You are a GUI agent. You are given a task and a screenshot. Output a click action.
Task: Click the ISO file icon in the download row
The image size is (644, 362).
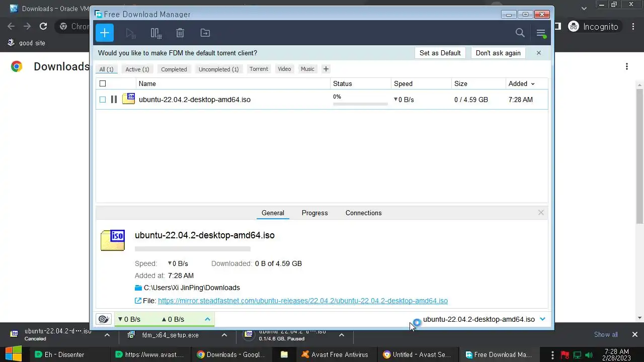coord(129,99)
